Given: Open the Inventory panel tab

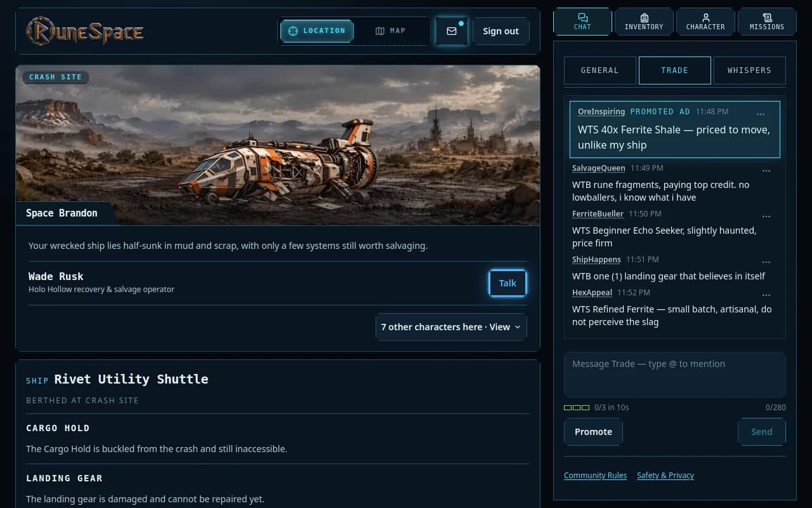Looking at the screenshot, I should (644, 22).
